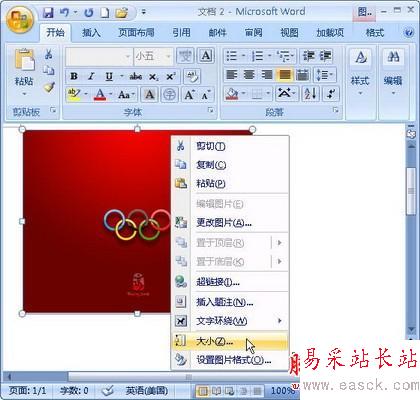
Task: Expand the 编辑 editing group
Action: [393, 72]
